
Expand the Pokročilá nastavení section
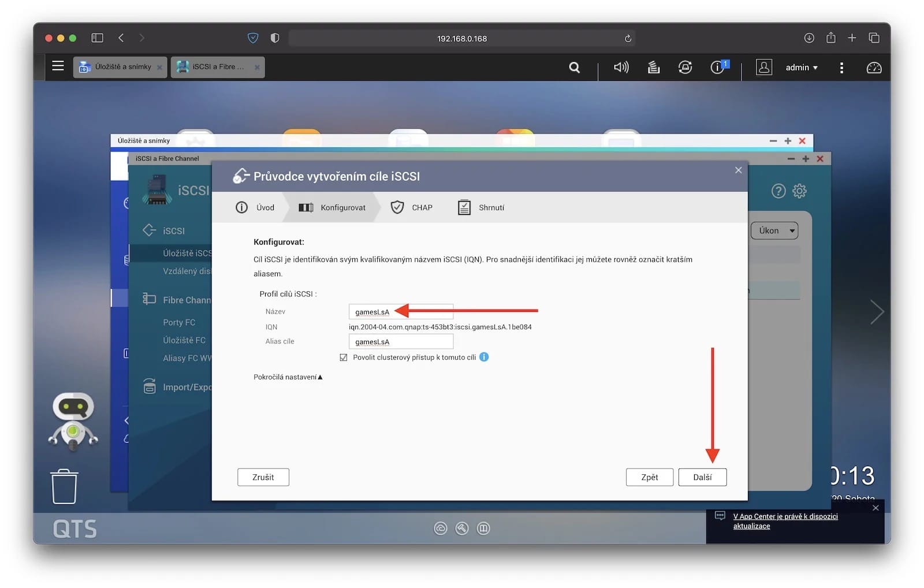[x=288, y=377]
